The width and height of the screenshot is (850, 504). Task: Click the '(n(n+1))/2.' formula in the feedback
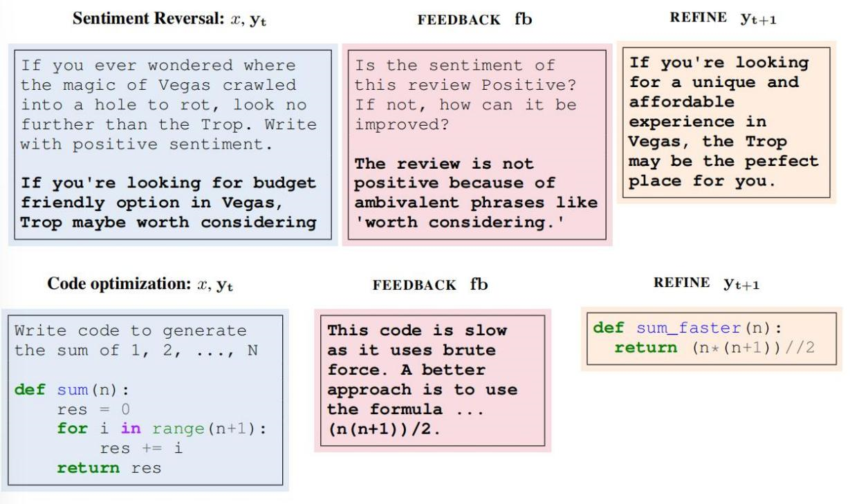click(384, 431)
